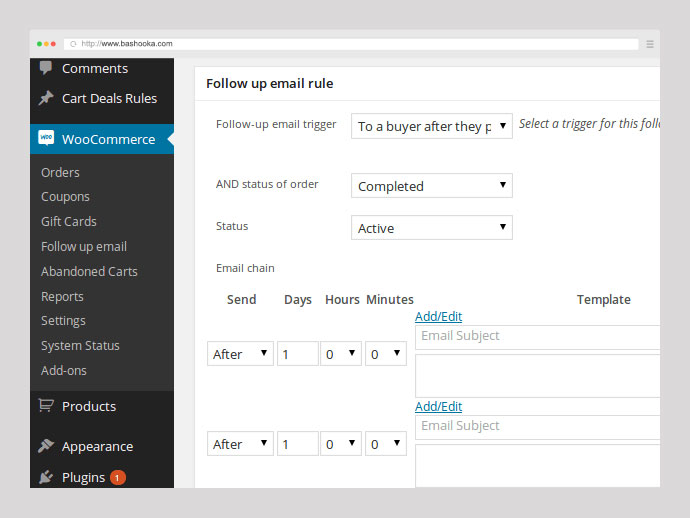Go to Gift Cards submenu
Viewport: 690px width, 518px height.
tap(69, 221)
